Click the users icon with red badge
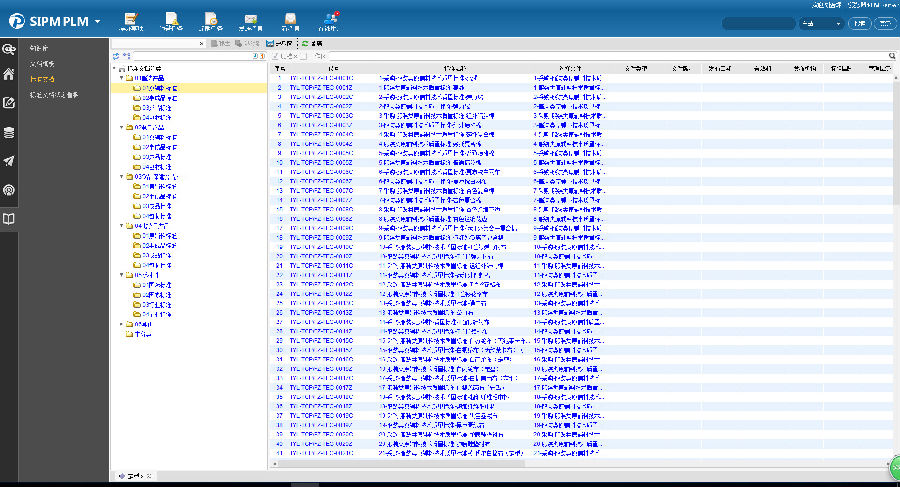The width and height of the screenshot is (900, 487). coord(329,18)
